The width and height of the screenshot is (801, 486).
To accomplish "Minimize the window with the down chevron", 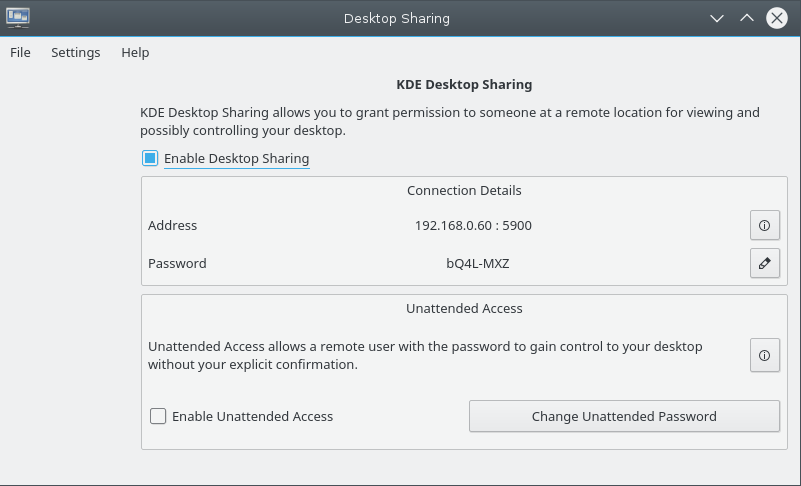I will coord(717,18).
